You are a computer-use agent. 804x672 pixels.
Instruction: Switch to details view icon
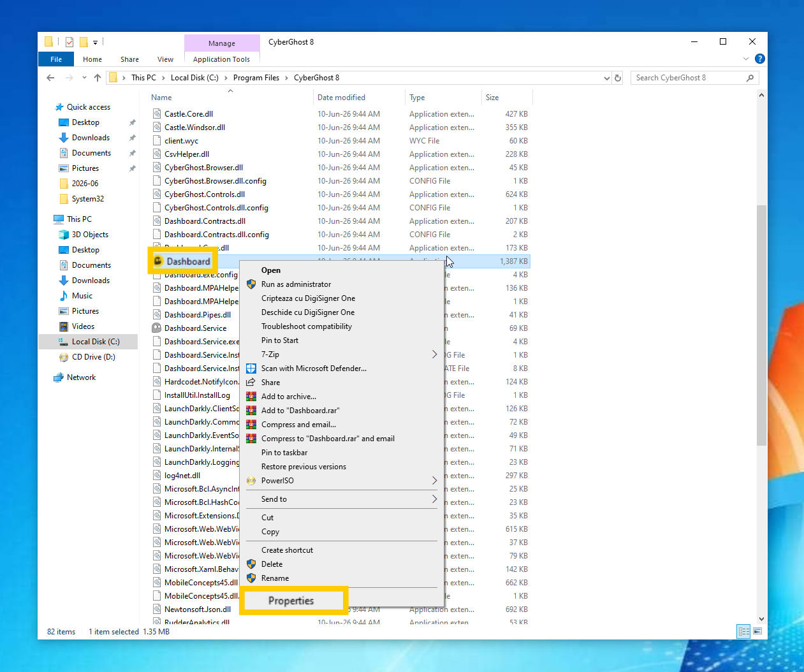(x=744, y=631)
